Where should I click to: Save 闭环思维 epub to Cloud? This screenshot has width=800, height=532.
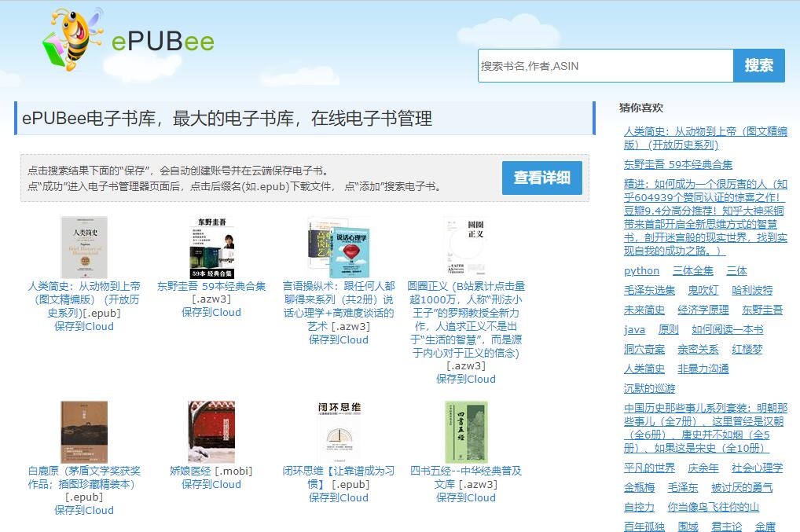[x=339, y=497]
